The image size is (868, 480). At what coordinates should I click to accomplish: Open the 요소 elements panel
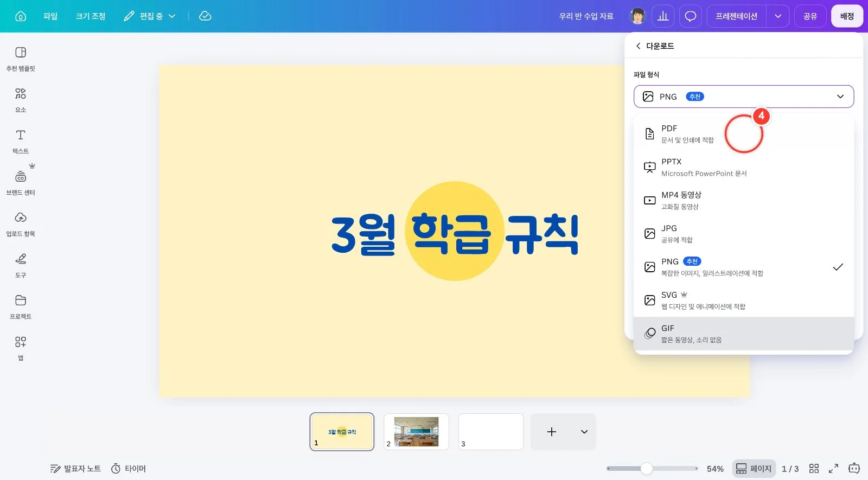click(x=21, y=100)
